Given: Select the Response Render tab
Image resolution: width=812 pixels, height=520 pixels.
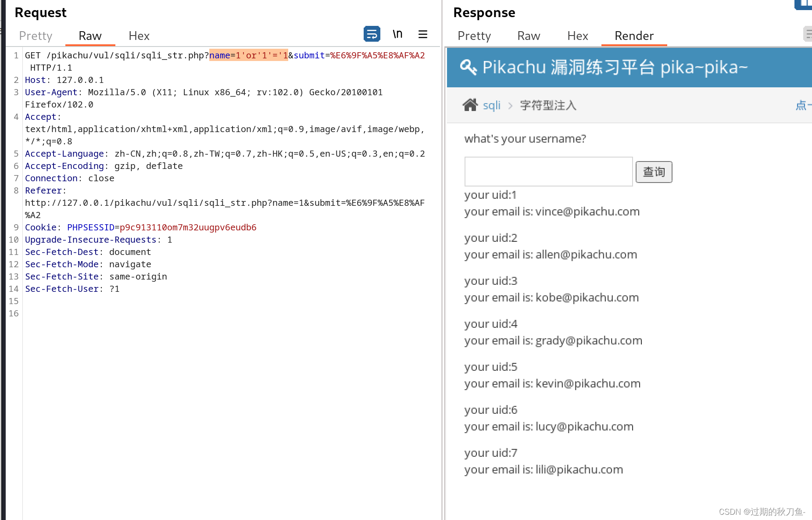Looking at the screenshot, I should 634,36.
